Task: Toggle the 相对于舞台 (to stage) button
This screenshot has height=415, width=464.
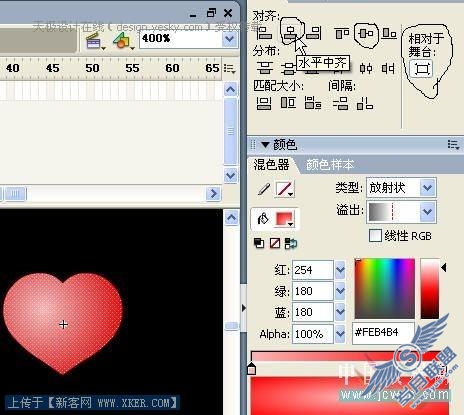Action: pyautogui.click(x=422, y=69)
